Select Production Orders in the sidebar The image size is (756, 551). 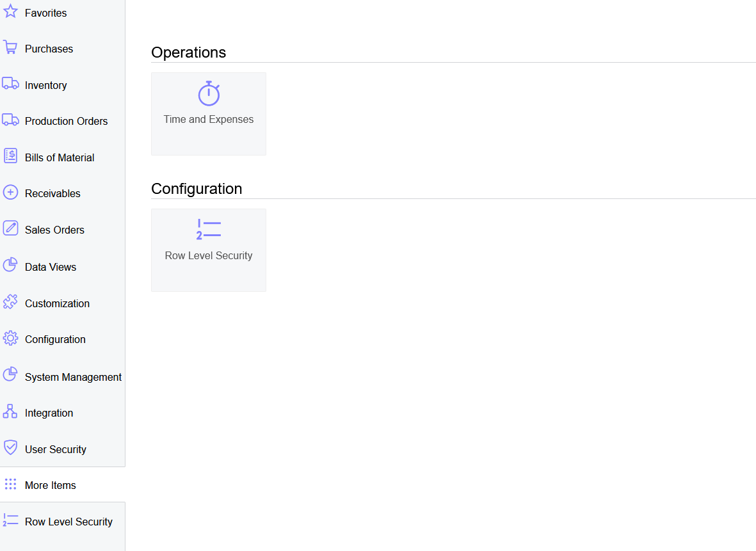coord(66,121)
